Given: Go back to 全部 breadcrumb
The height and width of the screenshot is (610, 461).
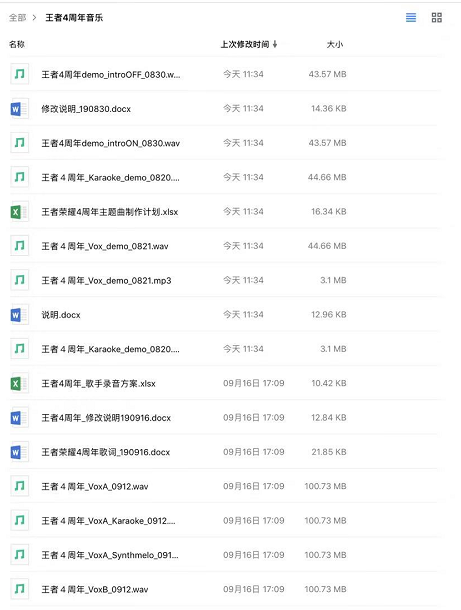Looking at the screenshot, I should point(18,18).
